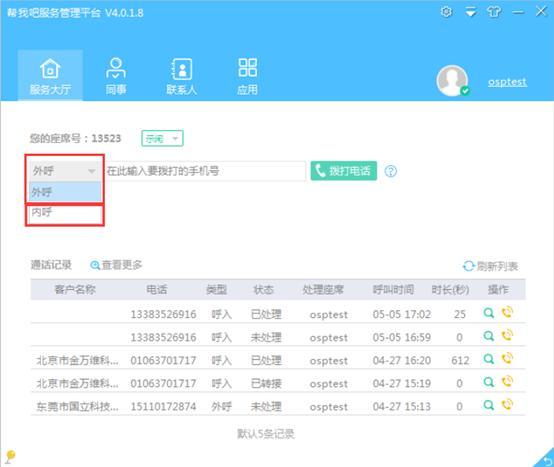This screenshot has height=467, width=554.
Task: Open the osptest username link
Action: click(507, 82)
